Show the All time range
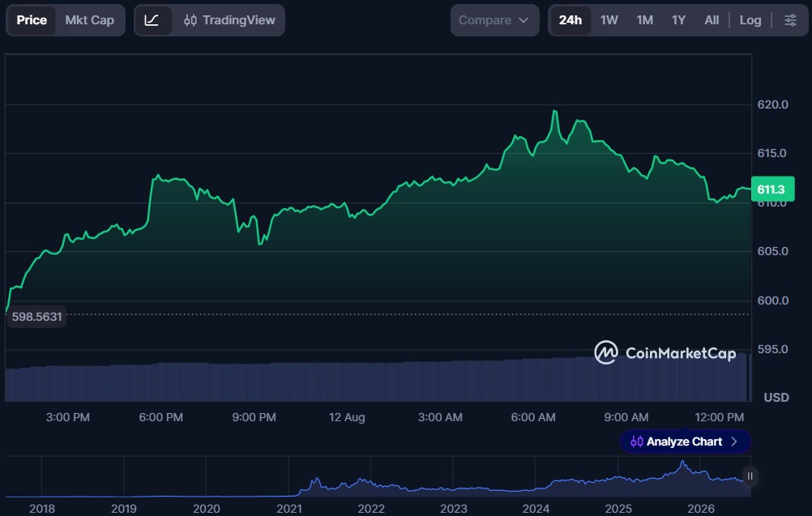 pyautogui.click(x=712, y=20)
